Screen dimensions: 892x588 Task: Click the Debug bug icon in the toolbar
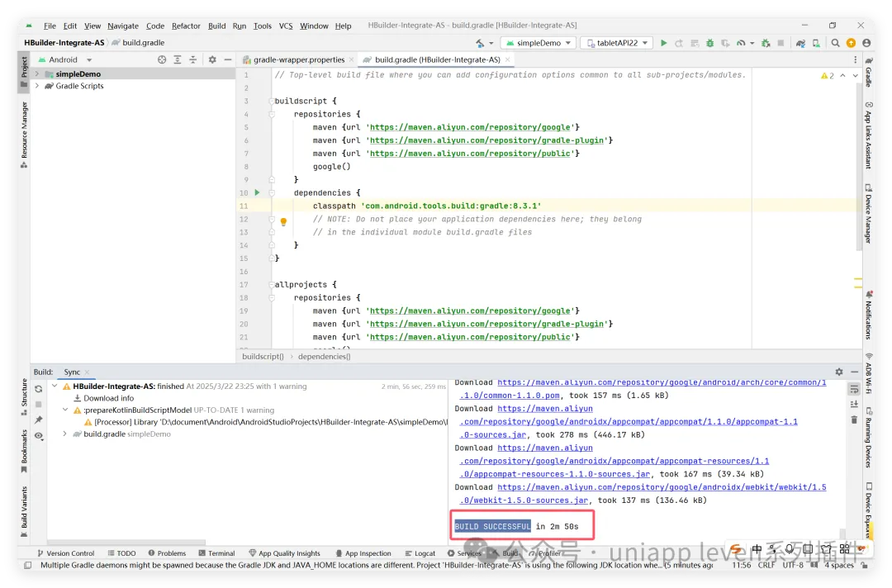tap(710, 43)
